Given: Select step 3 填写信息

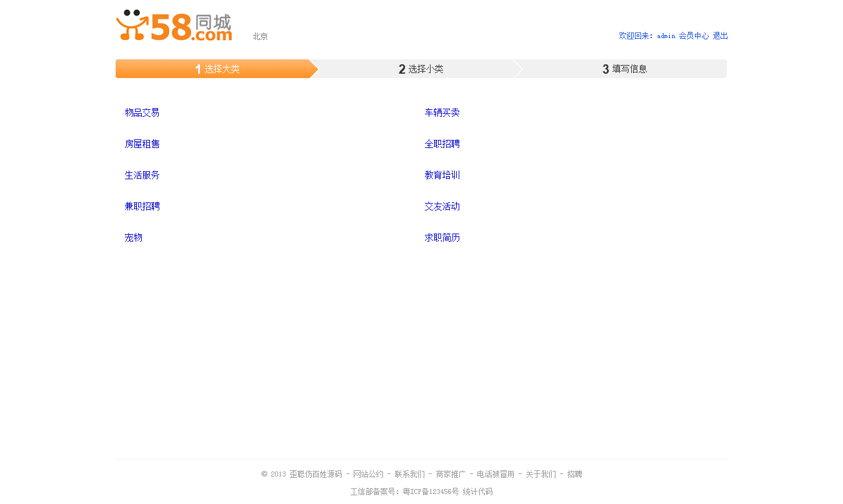Looking at the screenshot, I should click(624, 69).
